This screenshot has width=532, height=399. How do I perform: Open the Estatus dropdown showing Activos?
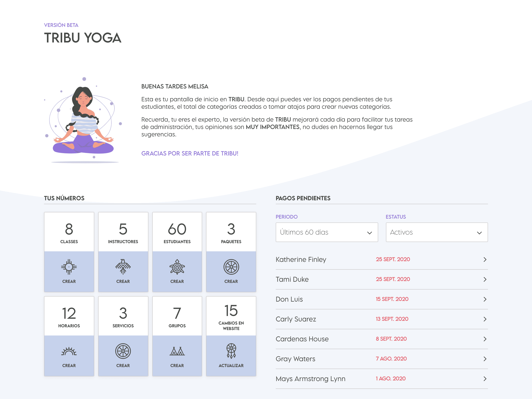pyautogui.click(x=437, y=232)
